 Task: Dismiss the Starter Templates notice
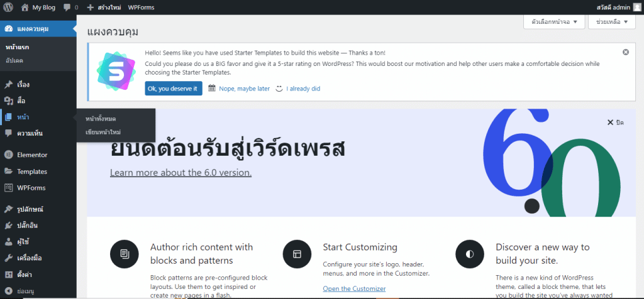[626, 52]
